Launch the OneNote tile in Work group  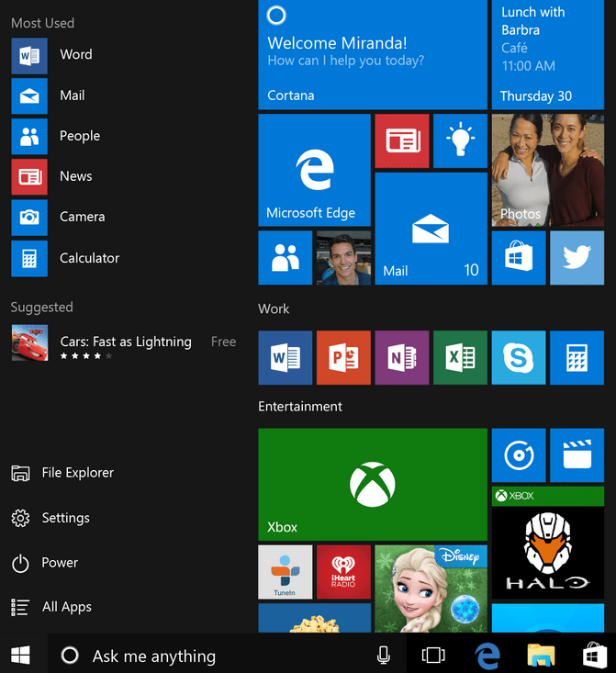(x=402, y=357)
